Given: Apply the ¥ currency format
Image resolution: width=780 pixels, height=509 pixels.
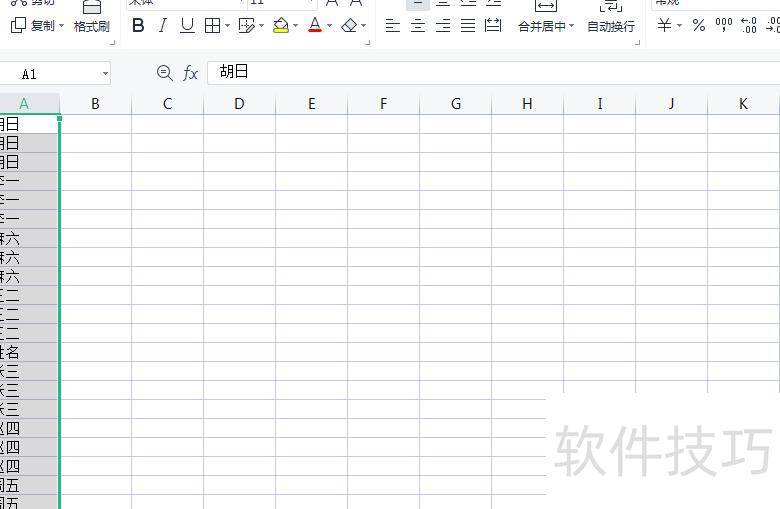Looking at the screenshot, I should (665, 25).
